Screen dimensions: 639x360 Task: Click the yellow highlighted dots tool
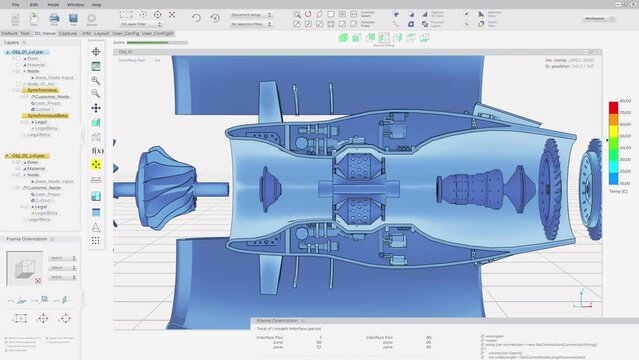pos(96,165)
